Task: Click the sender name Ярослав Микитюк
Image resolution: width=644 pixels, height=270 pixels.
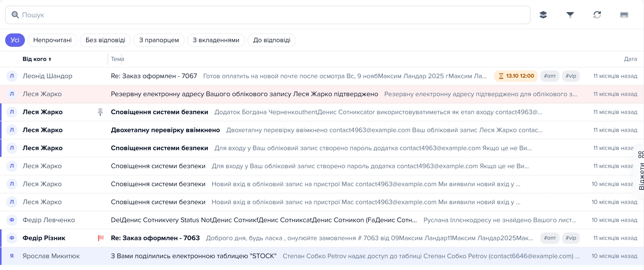Action: [x=51, y=256]
